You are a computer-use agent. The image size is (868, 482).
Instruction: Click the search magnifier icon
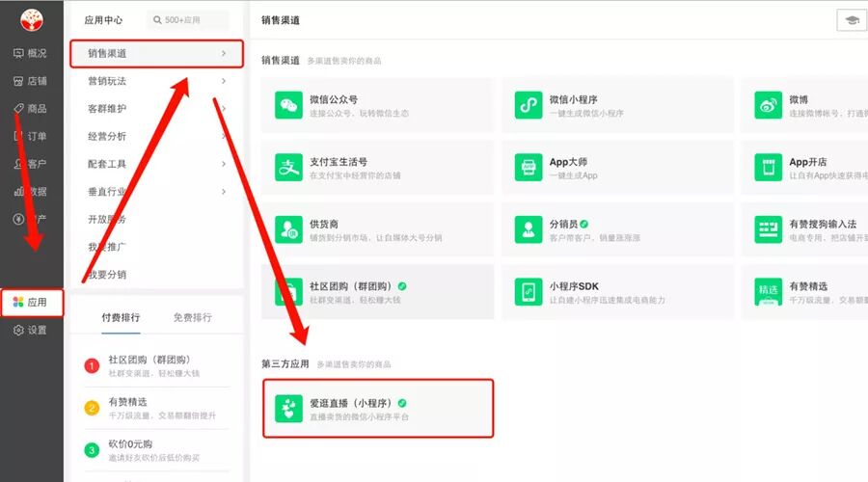click(158, 20)
